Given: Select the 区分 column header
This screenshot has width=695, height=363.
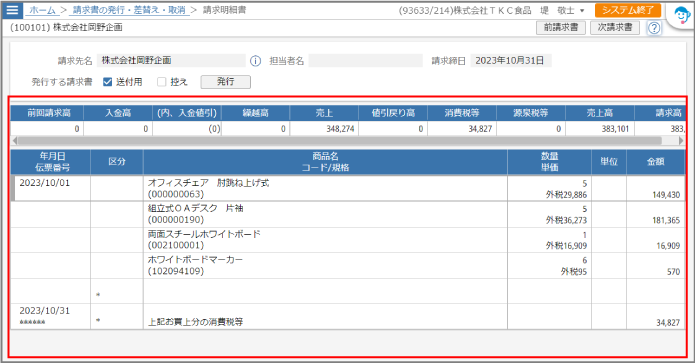Looking at the screenshot, I should 117,162.
